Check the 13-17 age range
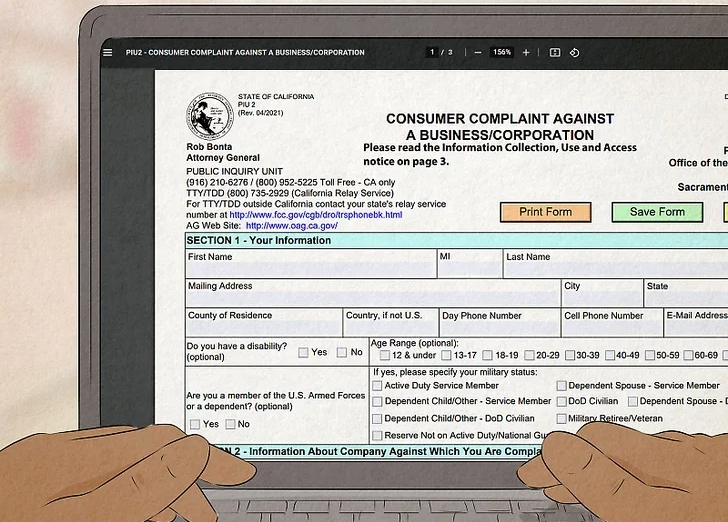 446,355
